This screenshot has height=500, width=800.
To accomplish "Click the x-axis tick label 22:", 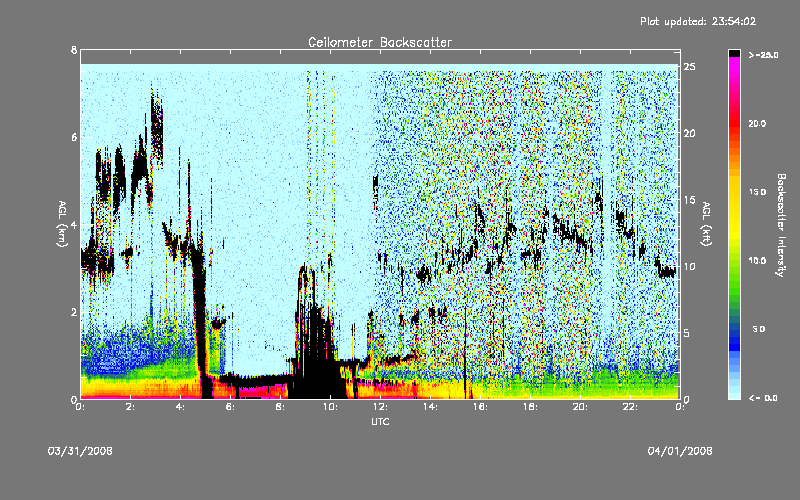I will [x=630, y=407].
